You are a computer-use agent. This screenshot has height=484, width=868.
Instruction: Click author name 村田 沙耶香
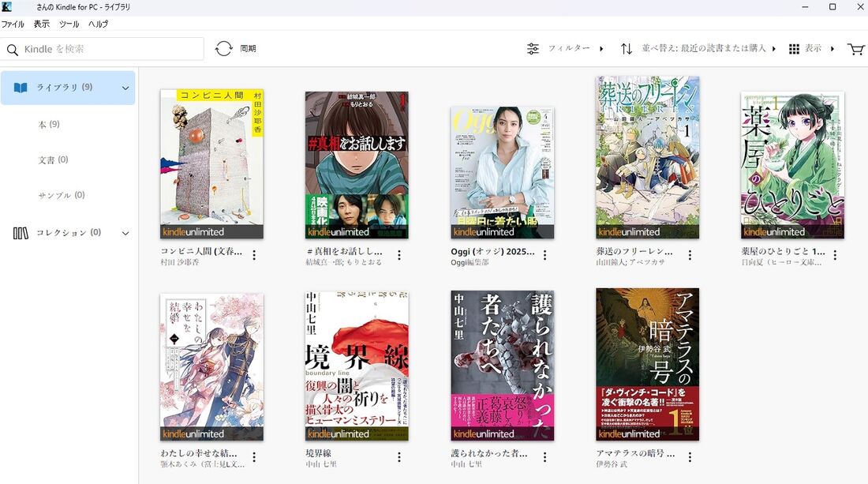tap(179, 262)
